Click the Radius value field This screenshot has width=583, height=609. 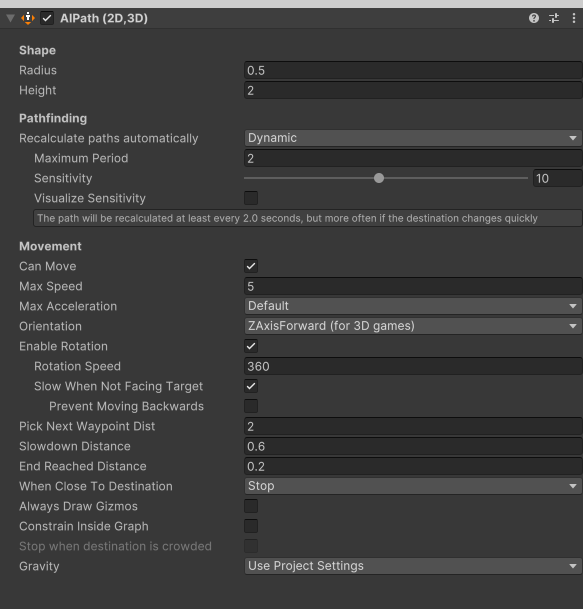(413, 70)
